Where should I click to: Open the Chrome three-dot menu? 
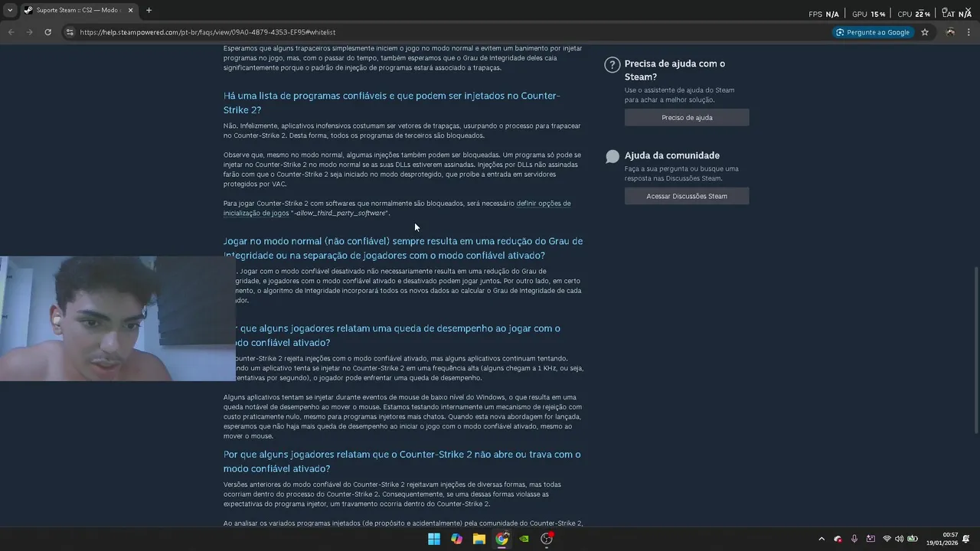tap(969, 32)
